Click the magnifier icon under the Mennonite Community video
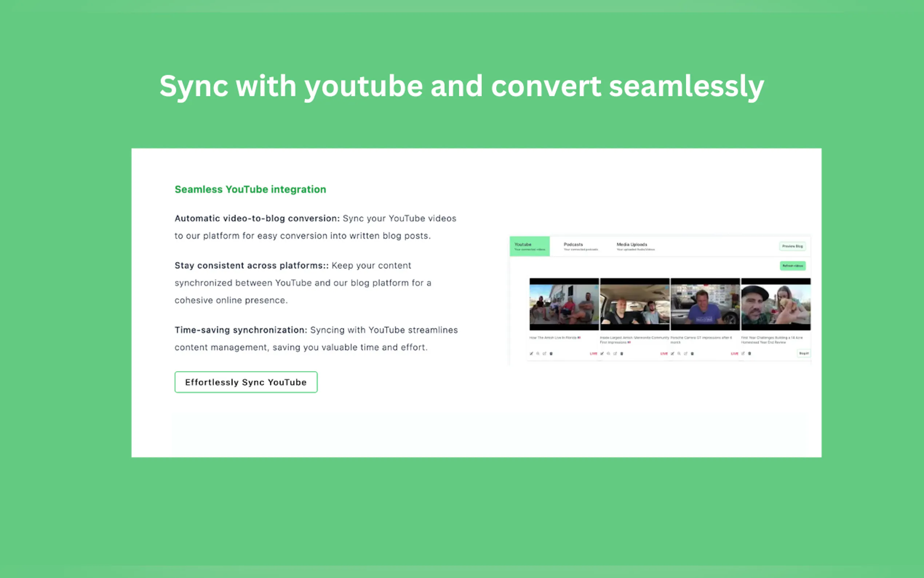 (x=609, y=353)
